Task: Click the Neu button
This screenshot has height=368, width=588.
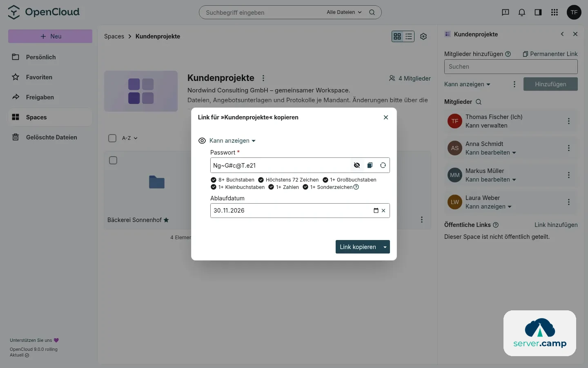Action: pyautogui.click(x=50, y=36)
